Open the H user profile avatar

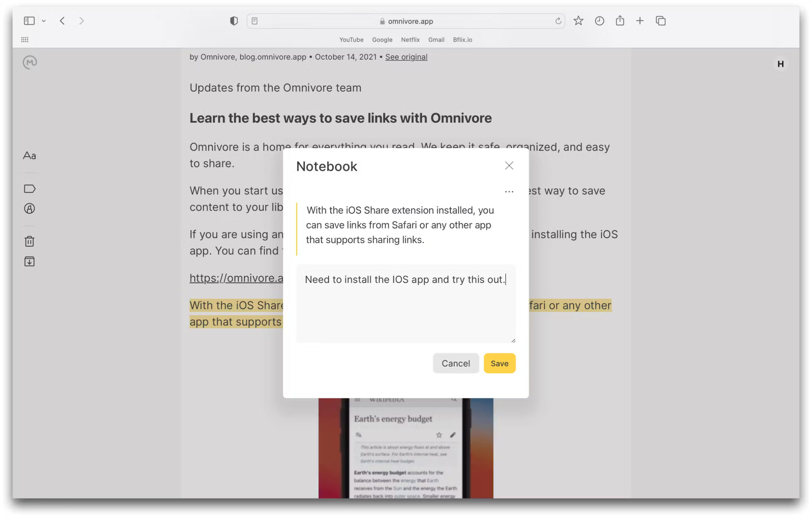pyautogui.click(x=780, y=64)
